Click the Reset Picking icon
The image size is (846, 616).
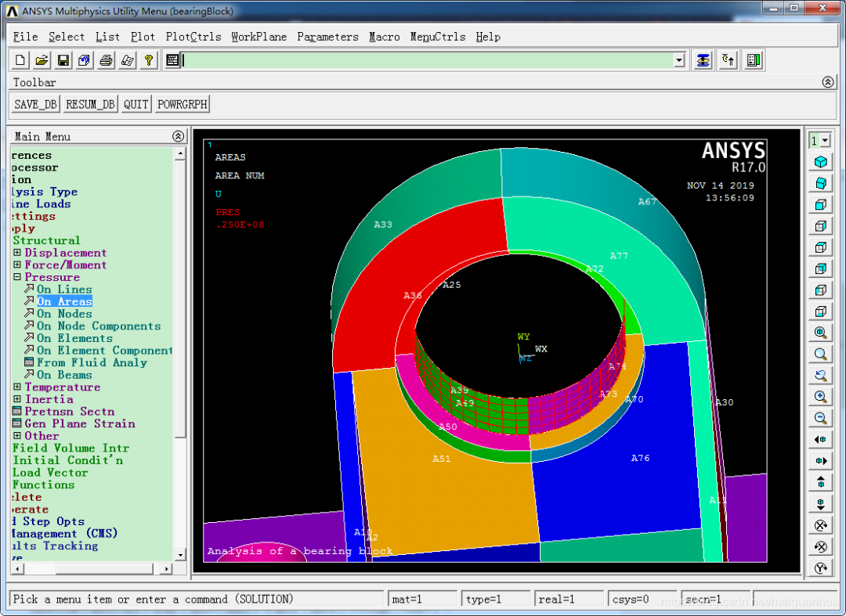pos(728,60)
